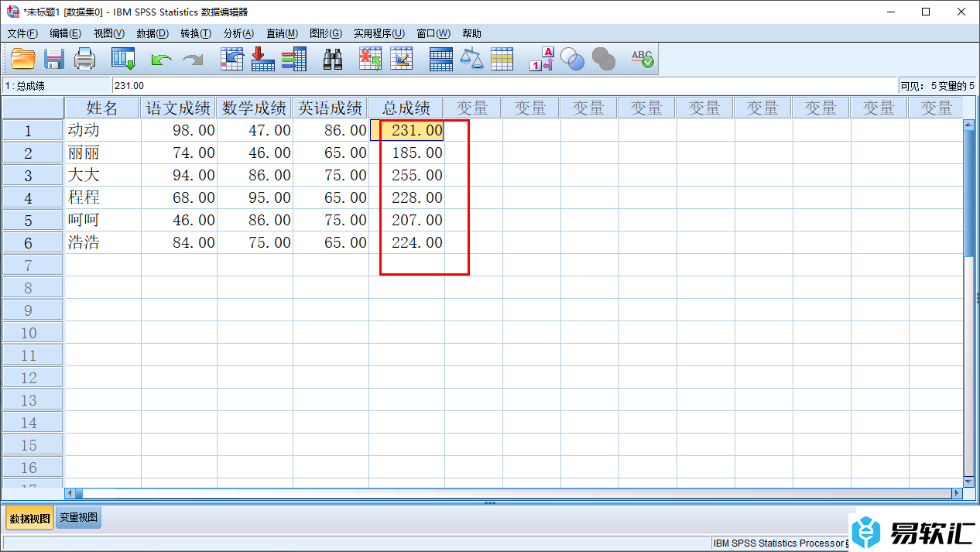Click the Weight cases scales icon
The image size is (980, 552).
pos(471,60)
